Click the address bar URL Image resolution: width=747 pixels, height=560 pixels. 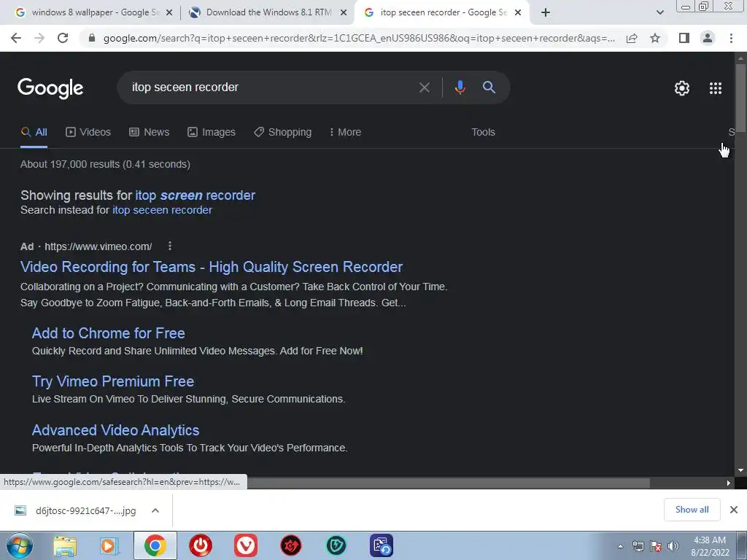tap(359, 38)
